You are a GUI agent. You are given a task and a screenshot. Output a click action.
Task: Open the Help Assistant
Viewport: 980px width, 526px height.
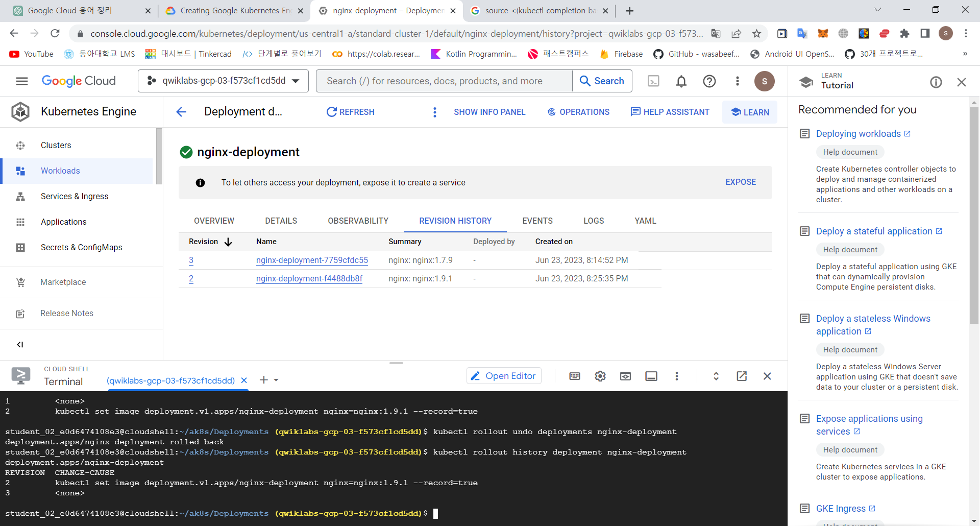(670, 112)
